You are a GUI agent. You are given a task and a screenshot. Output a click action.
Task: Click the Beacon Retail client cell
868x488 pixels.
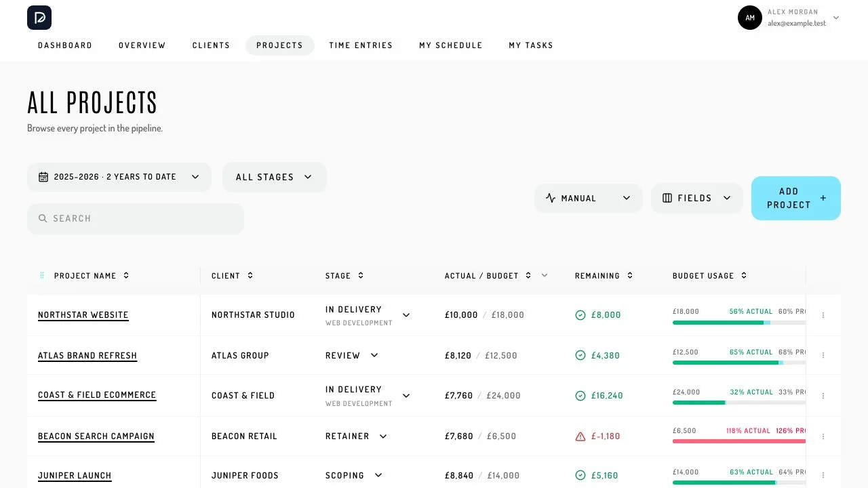click(244, 436)
